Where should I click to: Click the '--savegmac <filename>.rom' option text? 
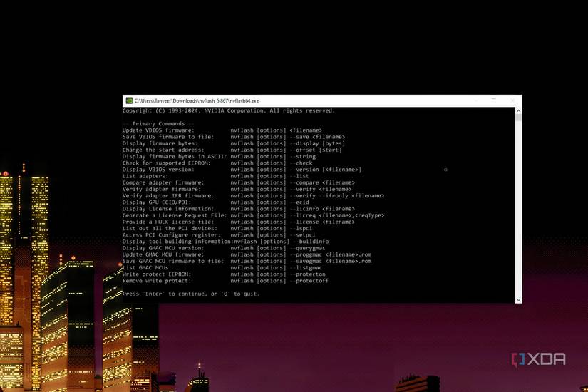331,261
